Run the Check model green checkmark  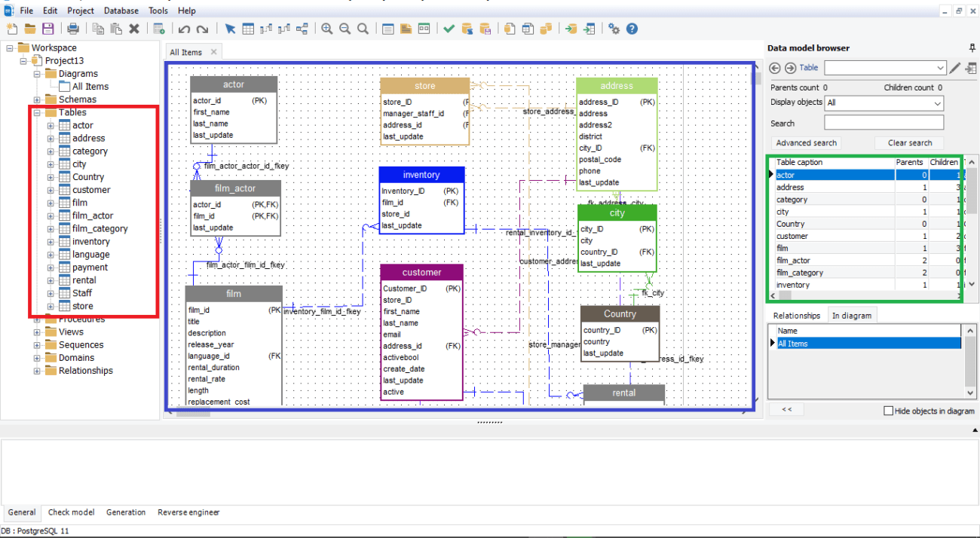449,29
